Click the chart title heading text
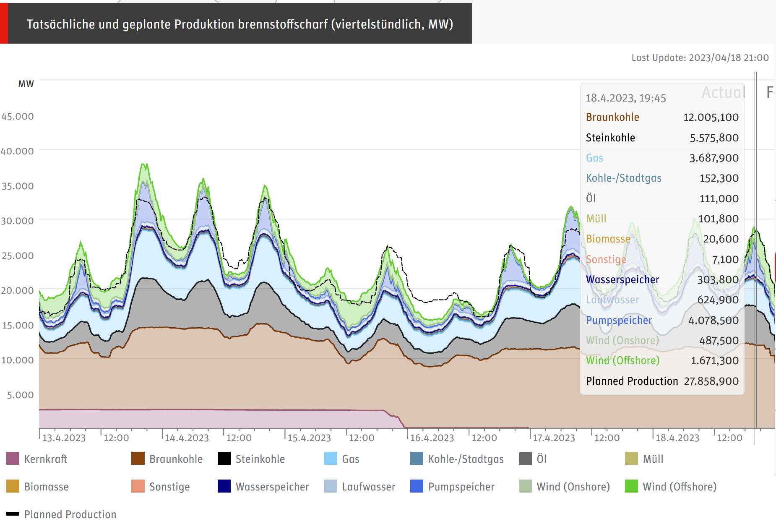The image size is (776, 532). pos(240,24)
